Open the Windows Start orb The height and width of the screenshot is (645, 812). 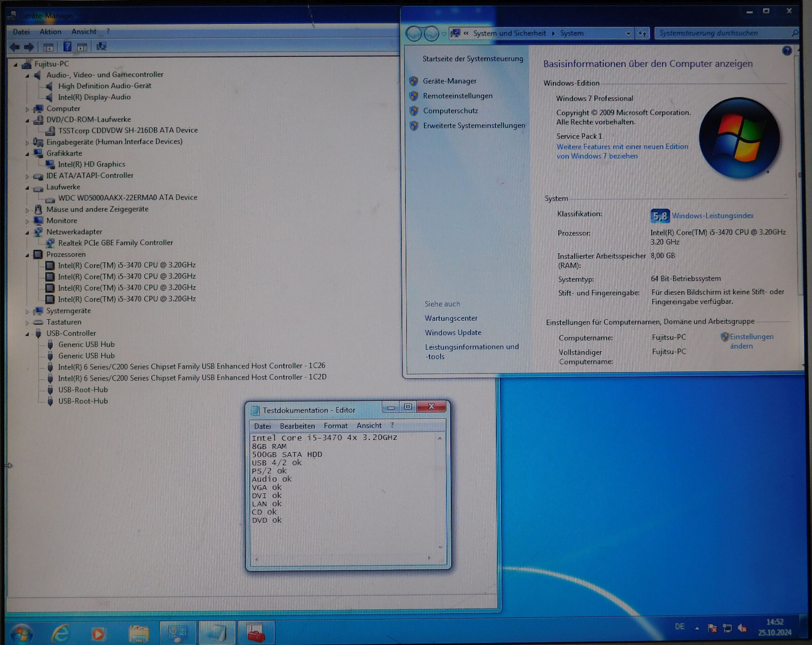coord(21,633)
